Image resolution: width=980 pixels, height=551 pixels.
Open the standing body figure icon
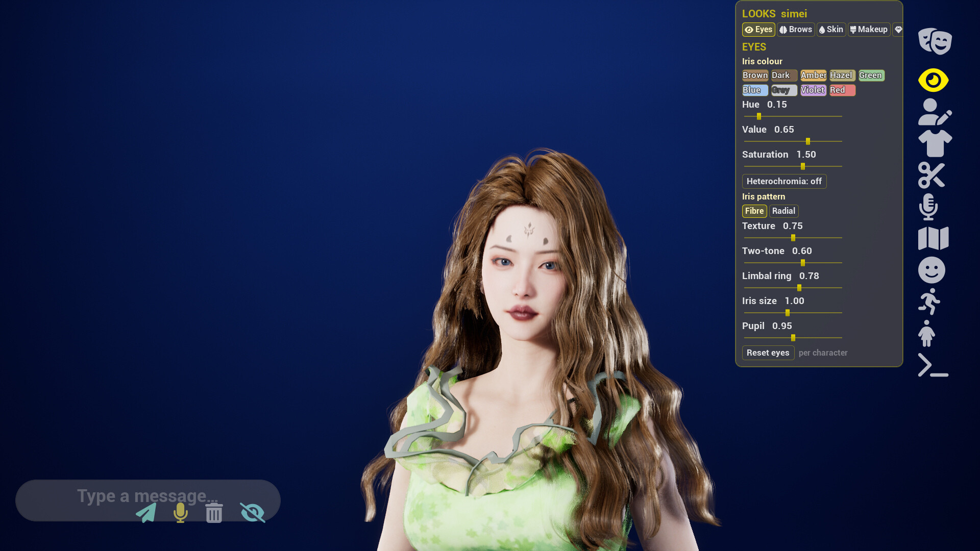pyautogui.click(x=926, y=333)
